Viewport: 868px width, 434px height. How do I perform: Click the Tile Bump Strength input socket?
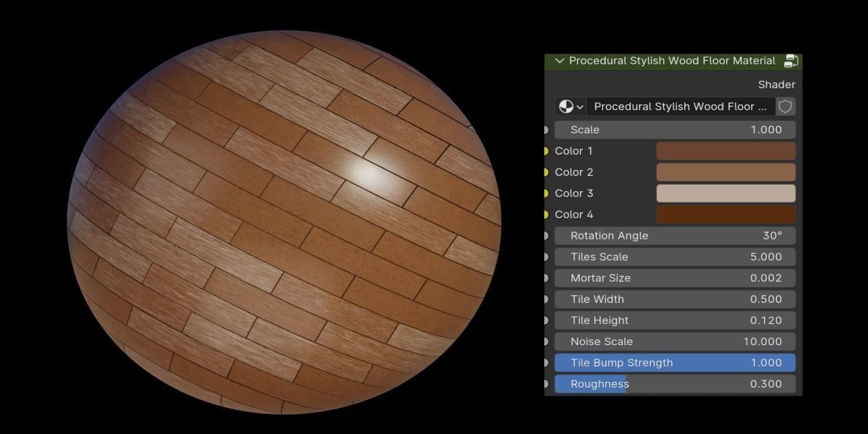[545, 362]
